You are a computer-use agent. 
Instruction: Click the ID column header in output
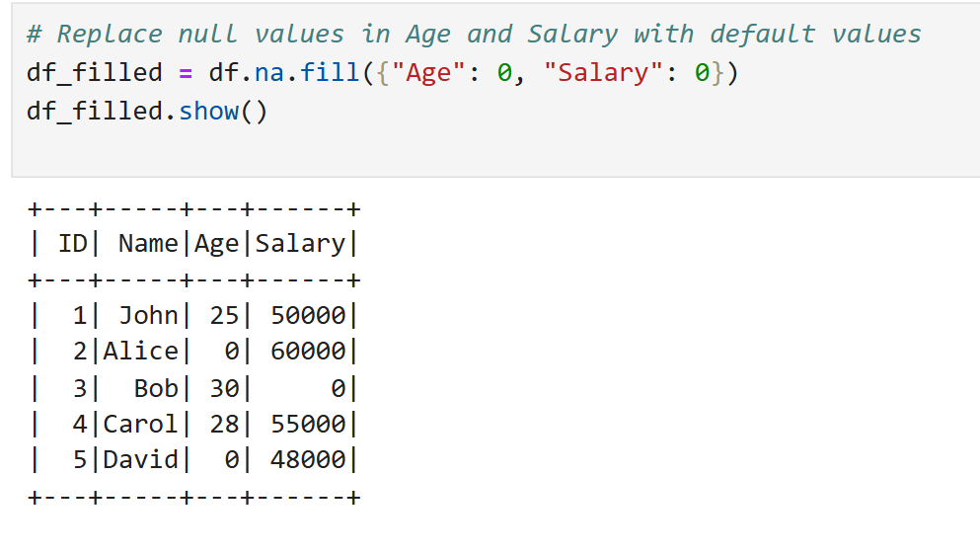pyautogui.click(x=73, y=243)
